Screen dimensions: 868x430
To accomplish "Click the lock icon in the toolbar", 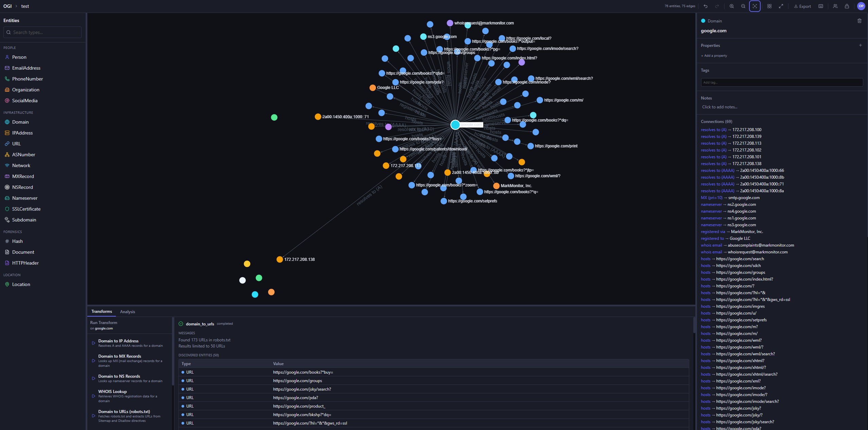I will pos(847,6).
